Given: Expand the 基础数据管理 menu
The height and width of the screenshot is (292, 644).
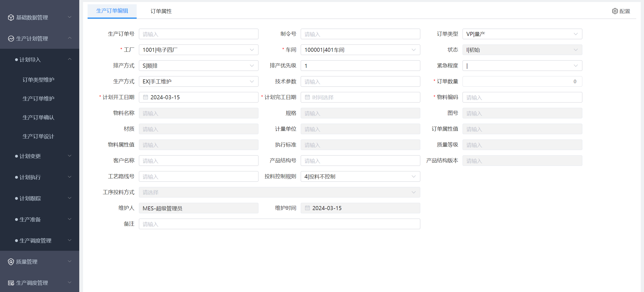Looking at the screenshot, I should click(40, 17).
